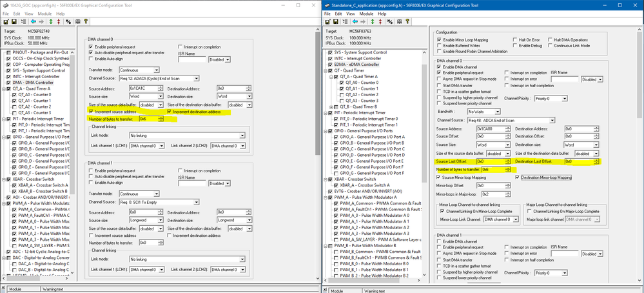Screen dimensions: 644x293
Task: Open DMA channel 0 Transfer mode dropdown in 1042G_GOC
Action: [x=139, y=70]
